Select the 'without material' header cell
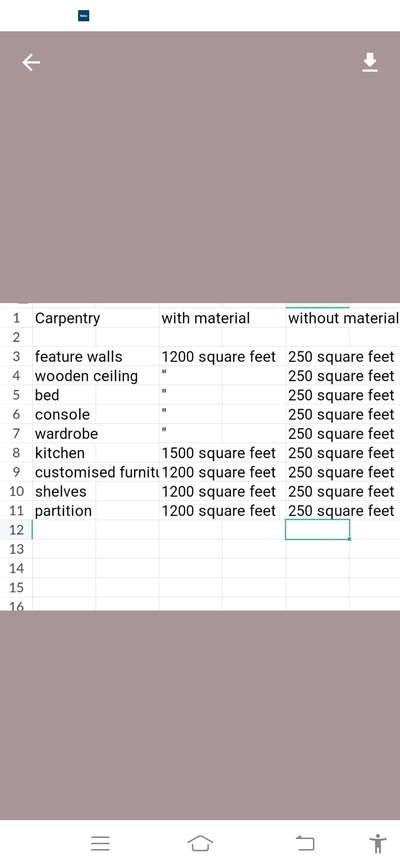Viewport: 400px width, 867px height. point(343,318)
